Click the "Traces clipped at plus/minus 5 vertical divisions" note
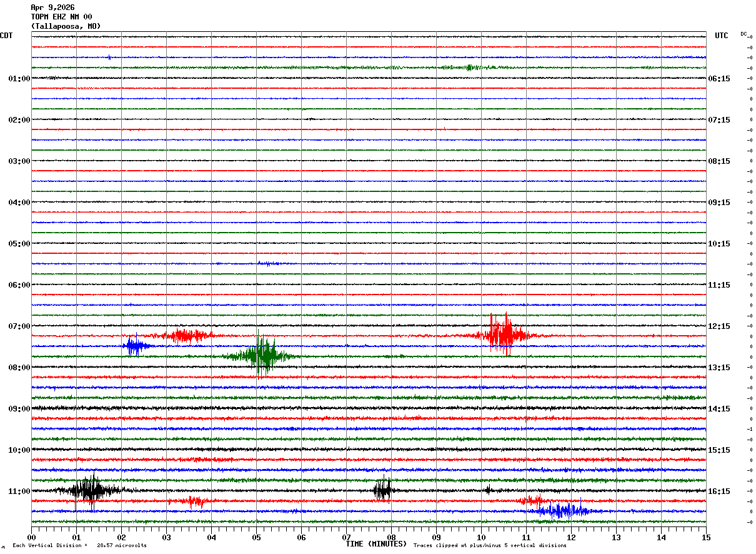The width and height of the screenshot is (756, 554). point(490,546)
